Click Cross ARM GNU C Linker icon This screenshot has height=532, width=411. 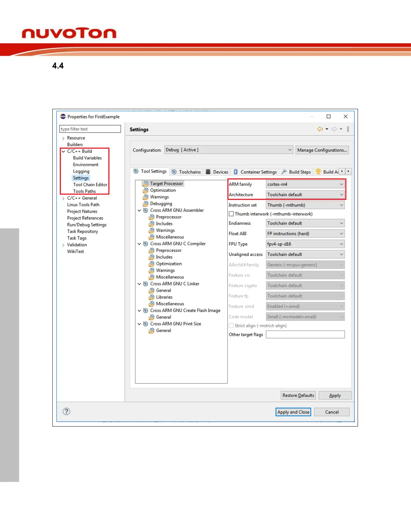146,284
